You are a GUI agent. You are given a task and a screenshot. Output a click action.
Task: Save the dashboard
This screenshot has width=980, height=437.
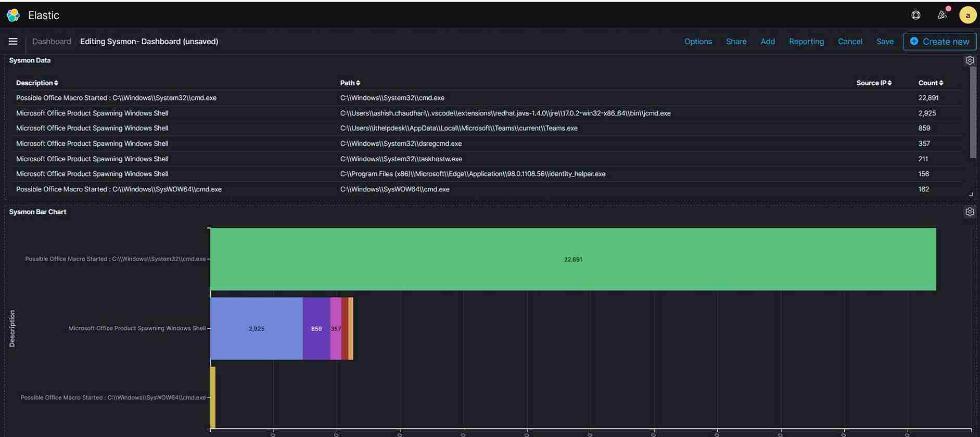click(885, 41)
